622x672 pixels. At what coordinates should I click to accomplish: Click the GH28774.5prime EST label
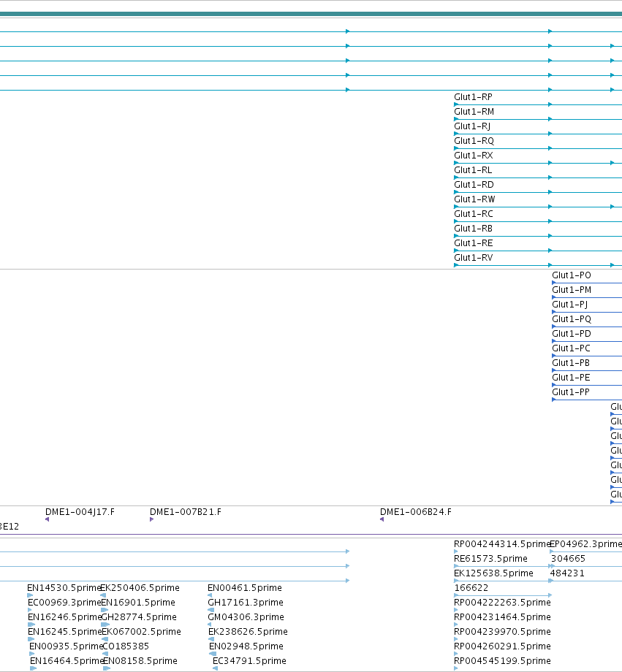point(139,616)
